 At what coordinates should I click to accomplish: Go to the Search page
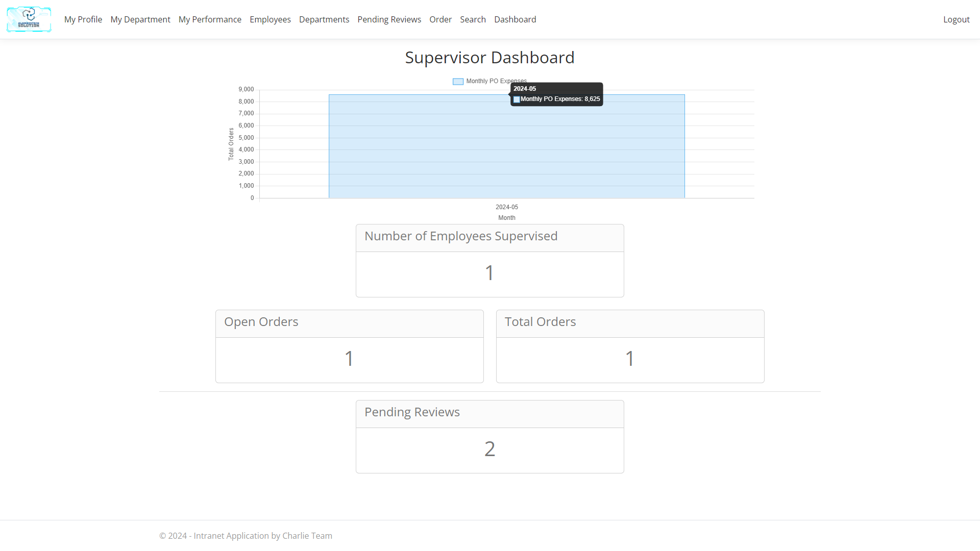[473, 19]
